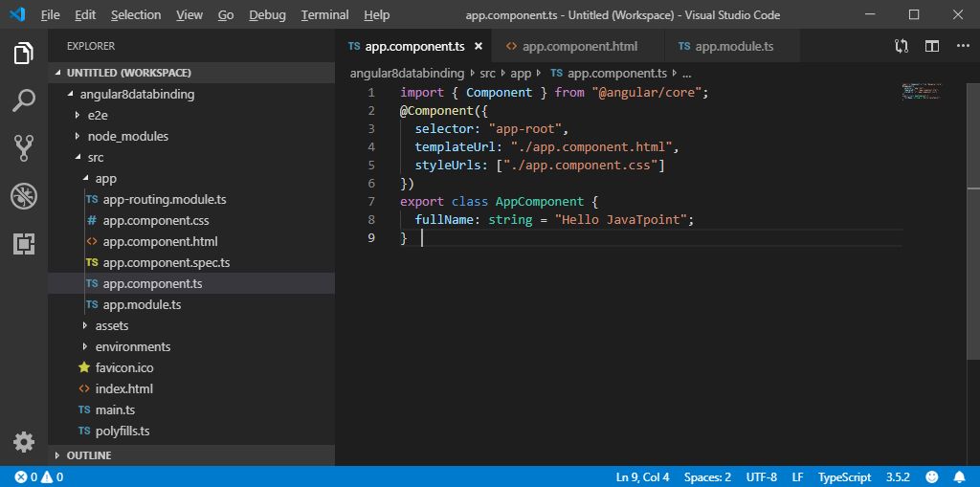Screen dimensions: 980x487
Task: Open the Search view in activity bar
Action: 24,100
